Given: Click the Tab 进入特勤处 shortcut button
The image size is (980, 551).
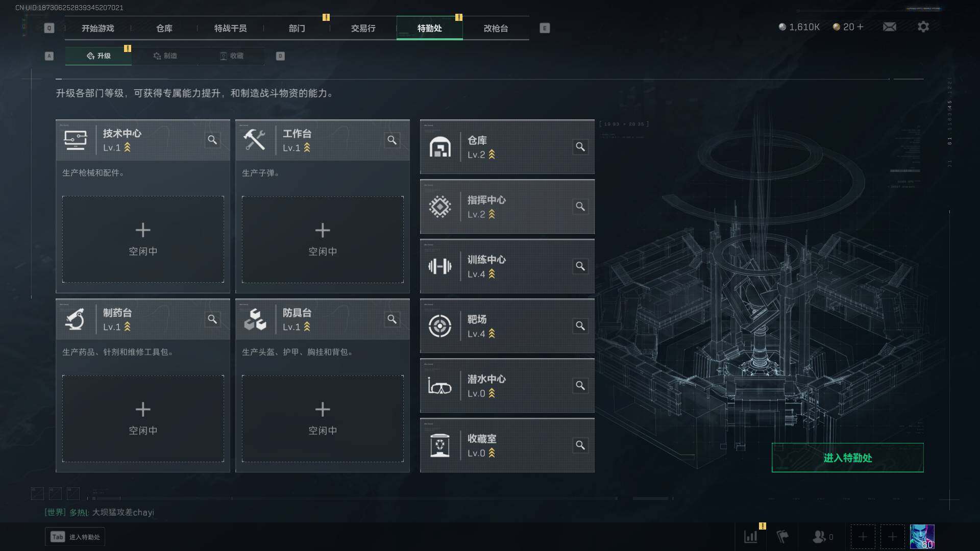Looking at the screenshot, I should click(75, 537).
